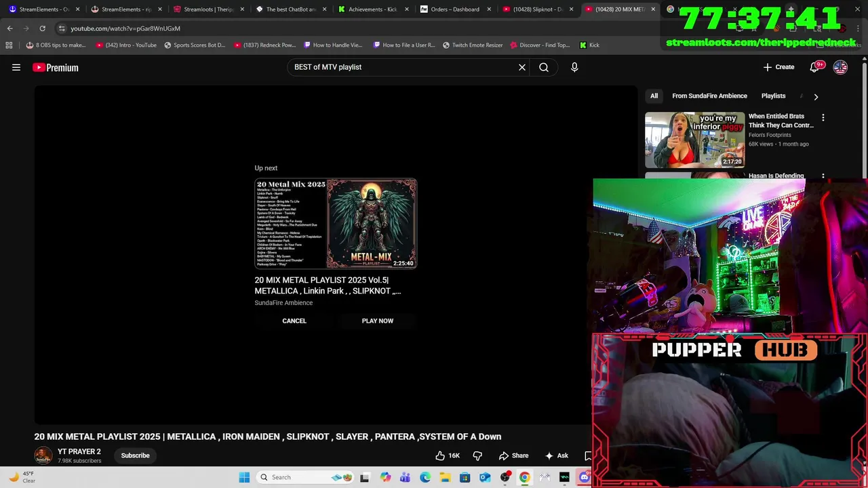Clear the search box text with X
The image size is (868, 488).
point(522,67)
